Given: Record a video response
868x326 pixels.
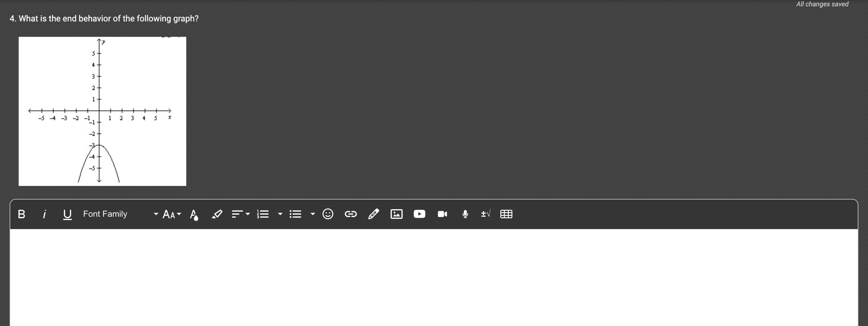Looking at the screenshot, I should coord(442,214).
